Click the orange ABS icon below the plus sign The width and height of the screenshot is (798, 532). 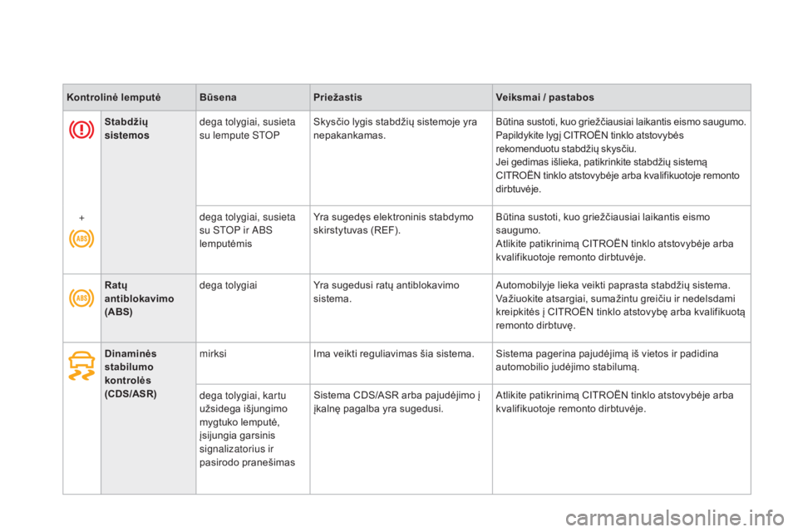pyautogui.click(x=81, y=239)
